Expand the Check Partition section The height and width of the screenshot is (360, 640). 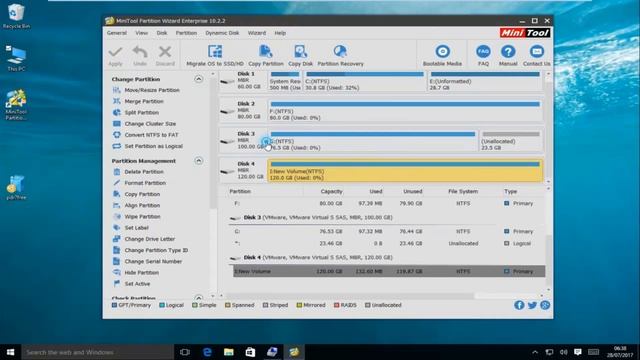coord(198,298)
